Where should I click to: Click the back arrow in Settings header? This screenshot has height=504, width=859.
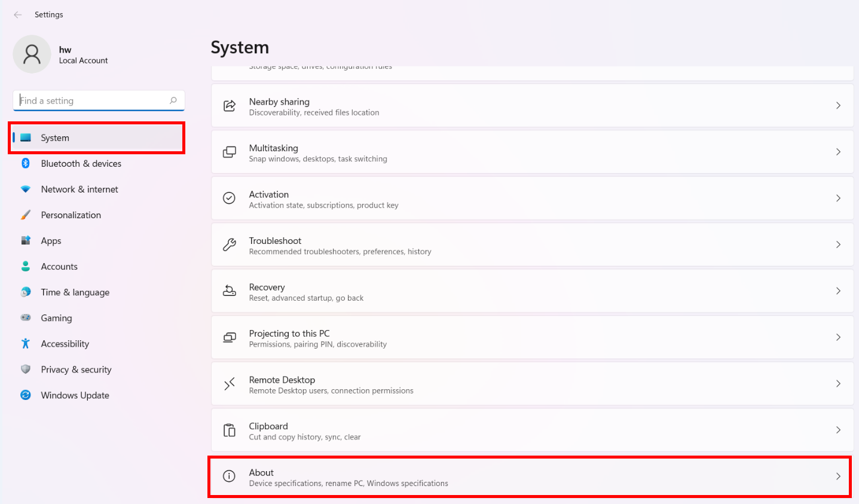tap(17, 15)
